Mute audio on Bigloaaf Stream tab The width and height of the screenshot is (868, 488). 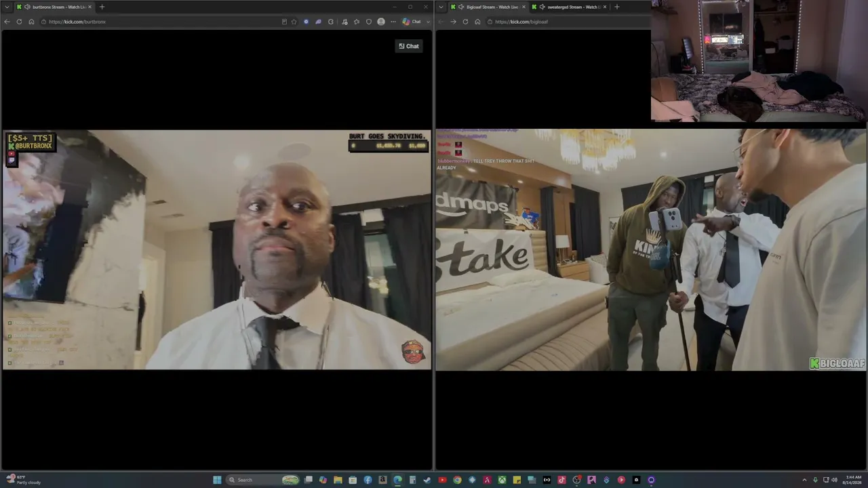tap(461, 7)
